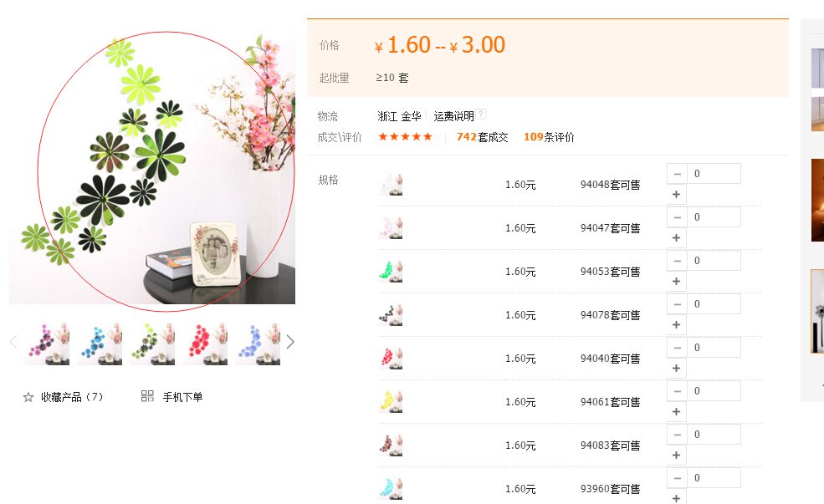Screen dimensions: 824x504
Task: Click the 运费说明 shipping info link
Action: coord(453,116)
